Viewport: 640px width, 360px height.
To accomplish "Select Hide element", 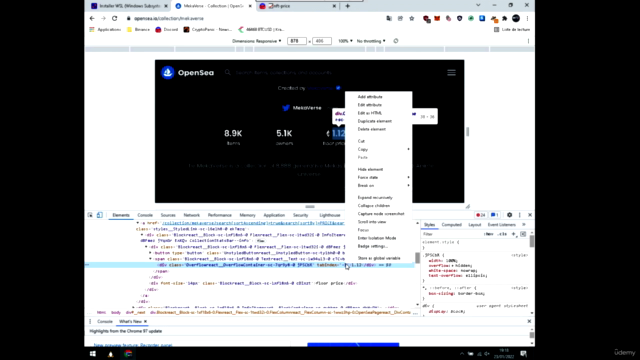I will point(370,169).
